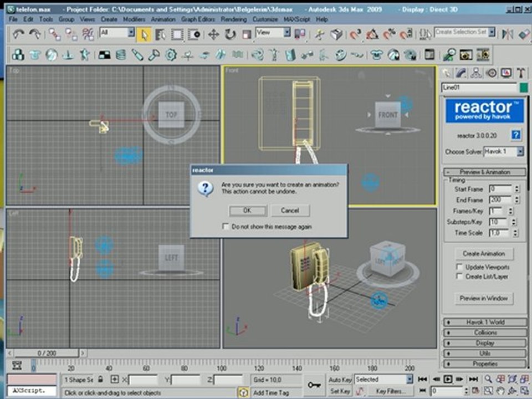The height and width of the screenshot is (399, 532).
Task: Click the time slider 0/200 handle
Action: click(47, 353)
